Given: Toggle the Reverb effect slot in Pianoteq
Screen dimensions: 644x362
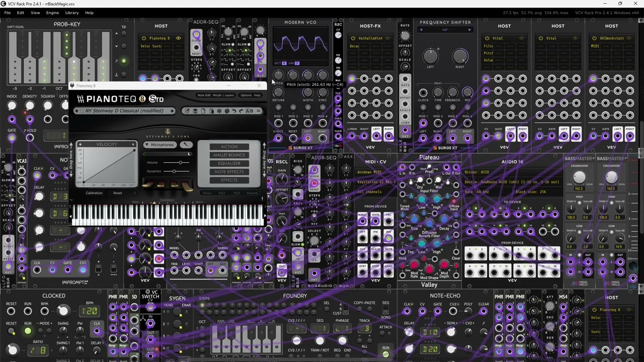Looking at the screenshot, I should pyautogui.click(x=252, y=193).
